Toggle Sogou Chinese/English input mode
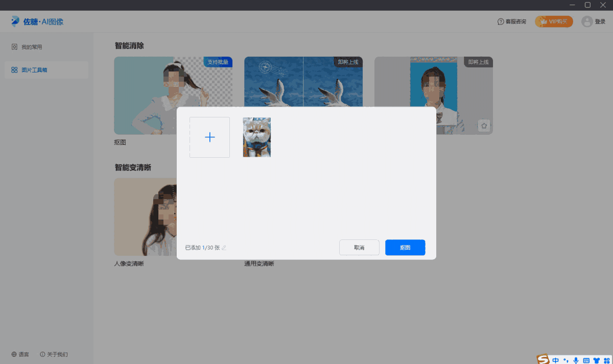This screenshot has height=364, width=613. point(555,360)
